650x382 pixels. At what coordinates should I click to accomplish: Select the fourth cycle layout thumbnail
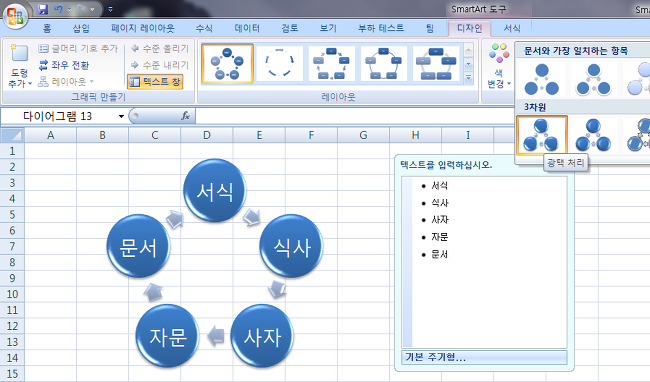tap(384, 64)
